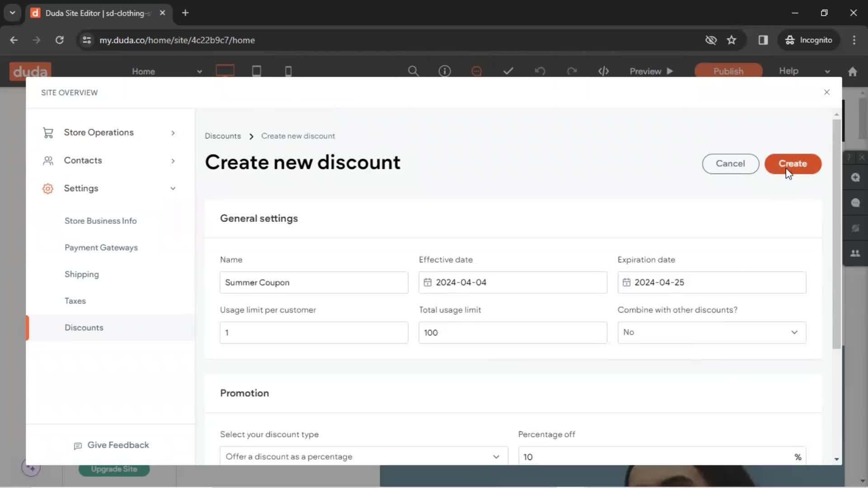
Task: Click the Store Operations cart icon
Action: 48,132
